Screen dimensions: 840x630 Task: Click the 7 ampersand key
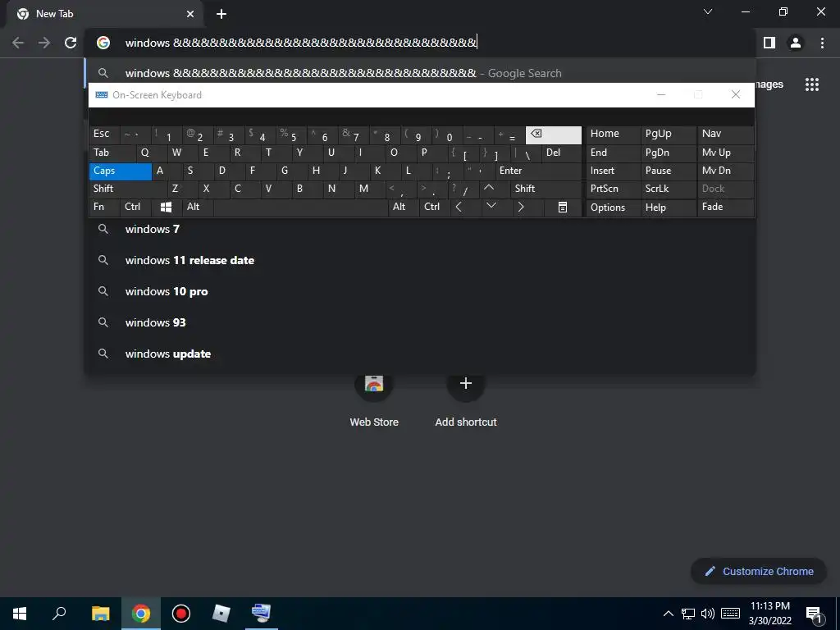[354, 135]
